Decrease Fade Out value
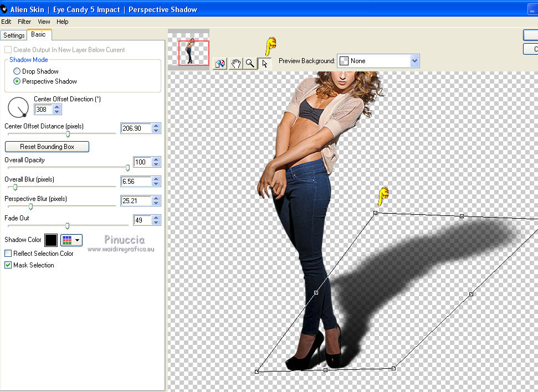538x392 pixels. click(156, 223)
